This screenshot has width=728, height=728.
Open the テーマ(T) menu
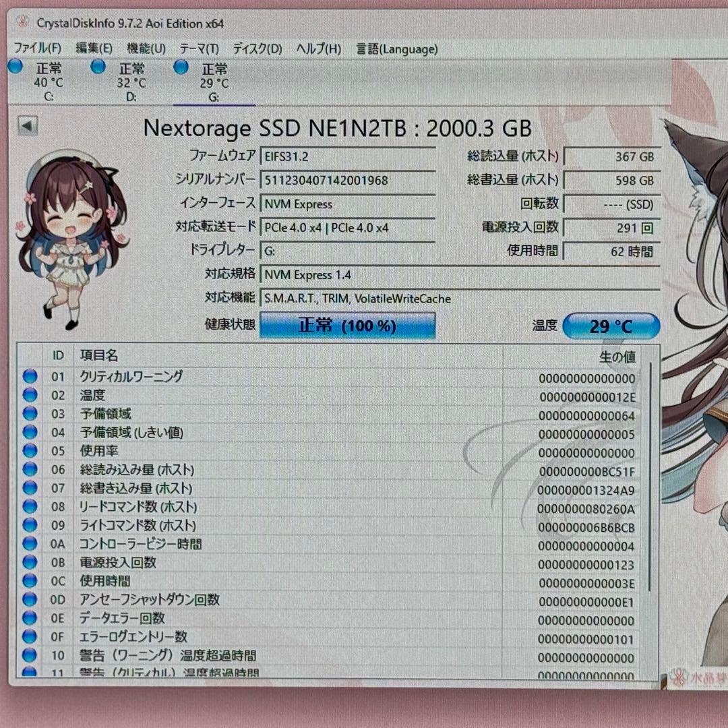tap(199, 49)
